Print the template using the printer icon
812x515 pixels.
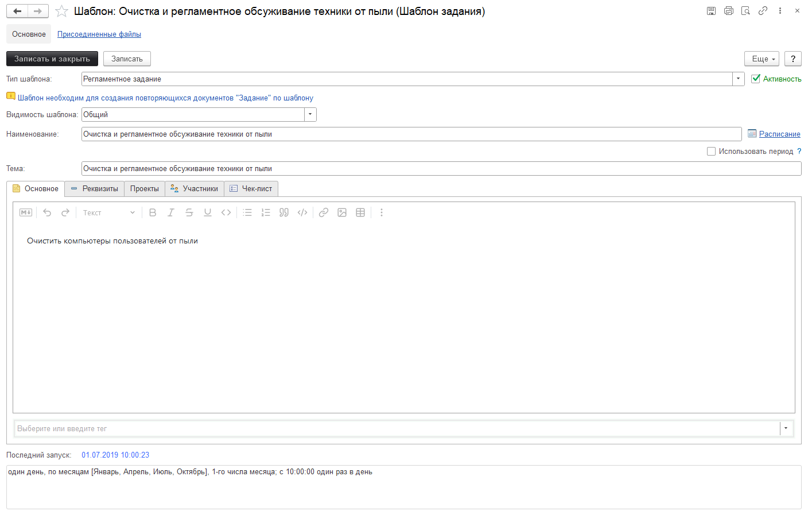click(x=729, y=11)
